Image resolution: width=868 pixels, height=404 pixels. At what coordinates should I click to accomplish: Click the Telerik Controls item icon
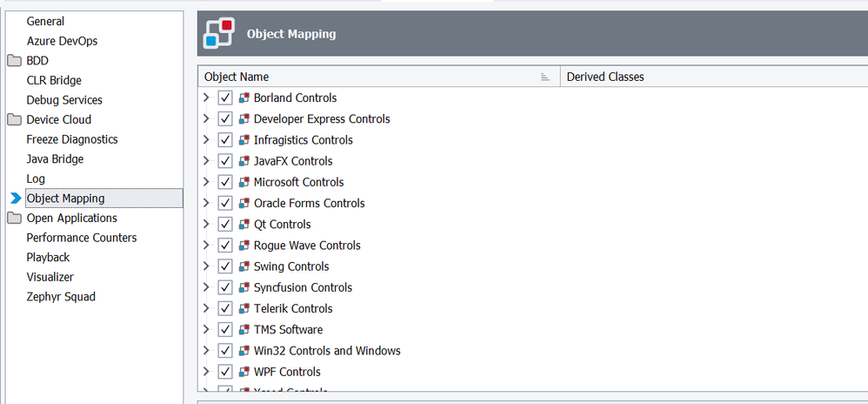point(244,309)
